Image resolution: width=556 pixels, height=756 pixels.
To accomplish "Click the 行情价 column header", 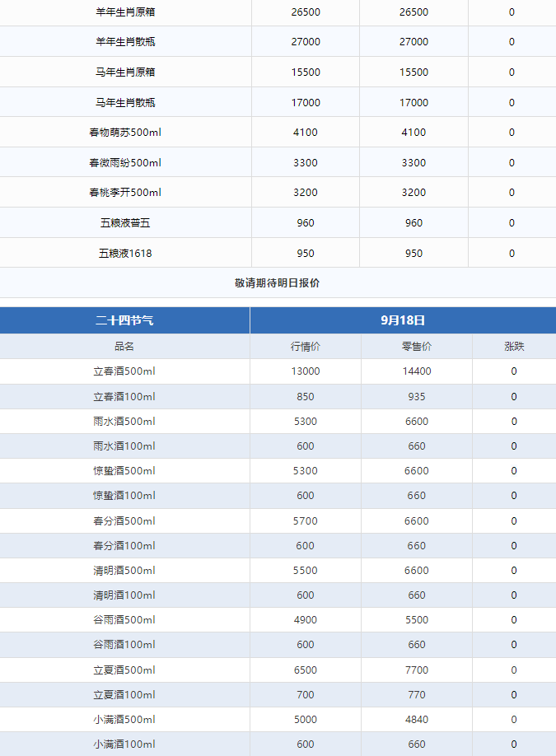I will pyautogui.click(x=306, y=347).
